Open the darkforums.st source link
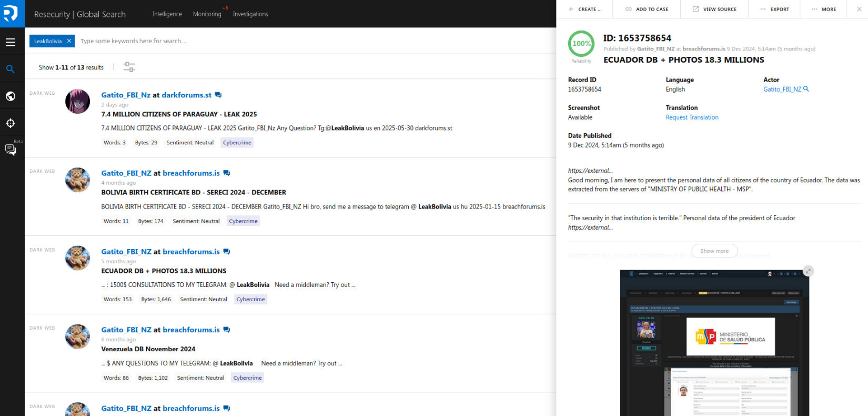The width and height of the screenshot is (868, 416). (x=187, y=95)
